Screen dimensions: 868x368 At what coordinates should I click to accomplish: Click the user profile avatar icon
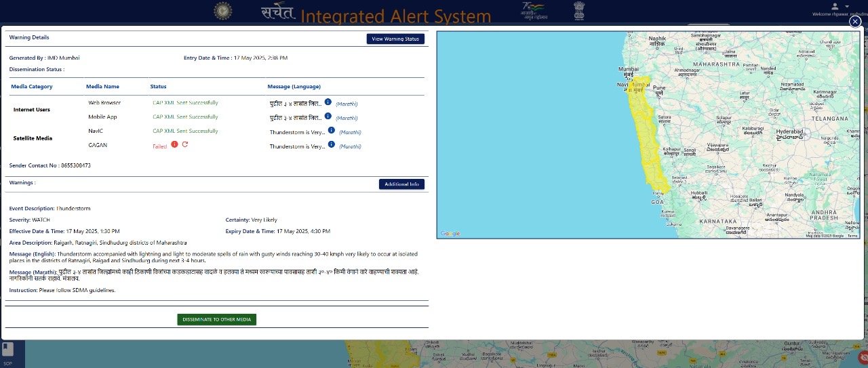pyautogui.click(x=835, y=6)
